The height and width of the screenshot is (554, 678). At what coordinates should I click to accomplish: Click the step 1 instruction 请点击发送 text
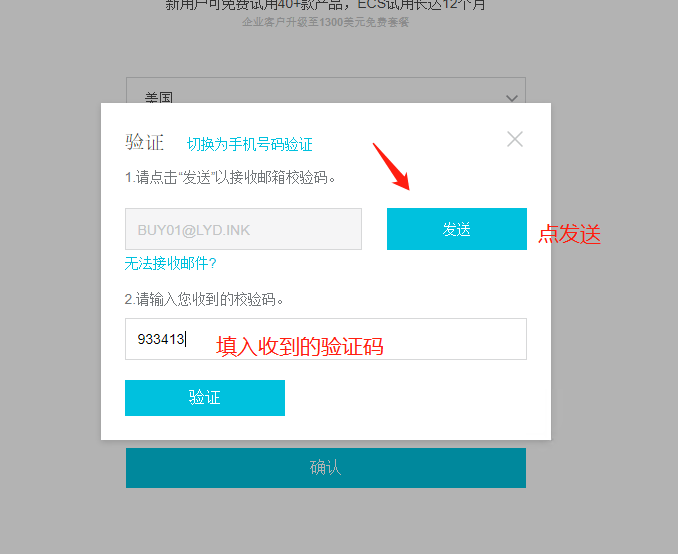coord(230,177)
